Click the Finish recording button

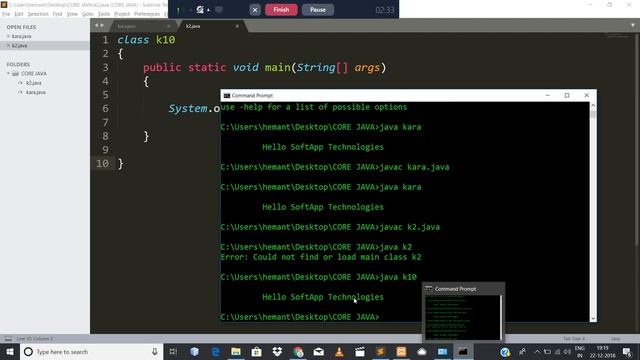[x=281, y=9]
